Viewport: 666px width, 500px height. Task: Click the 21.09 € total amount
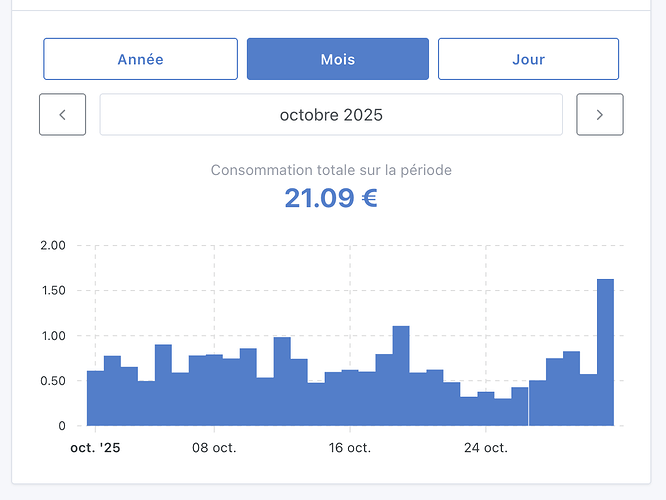tap(331, 198)
